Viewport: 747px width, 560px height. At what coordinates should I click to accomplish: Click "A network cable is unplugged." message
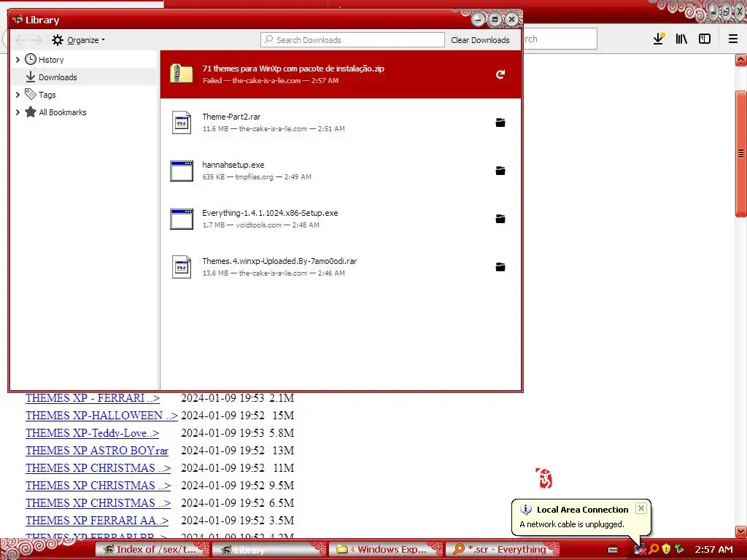[x=572, y=524]
